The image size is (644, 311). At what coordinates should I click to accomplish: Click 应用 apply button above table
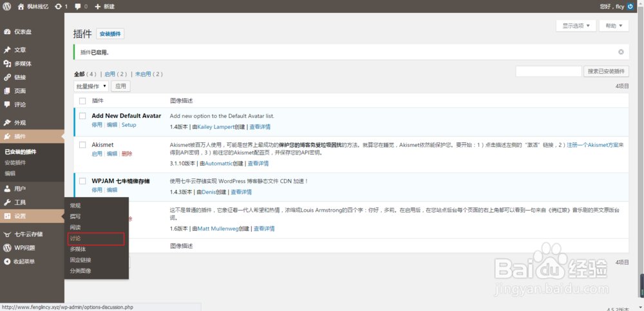[121, 86]
